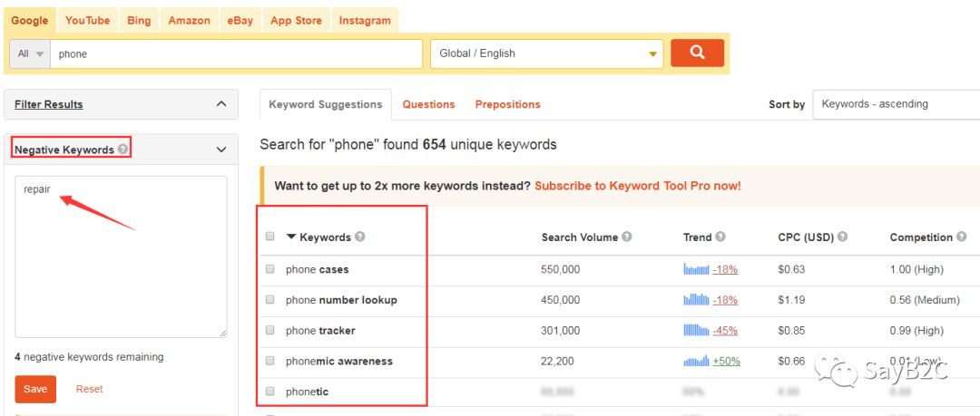980x416 pixels.
Task: Click help icon beside Search Volume header
Action: (x=627, y=237)
